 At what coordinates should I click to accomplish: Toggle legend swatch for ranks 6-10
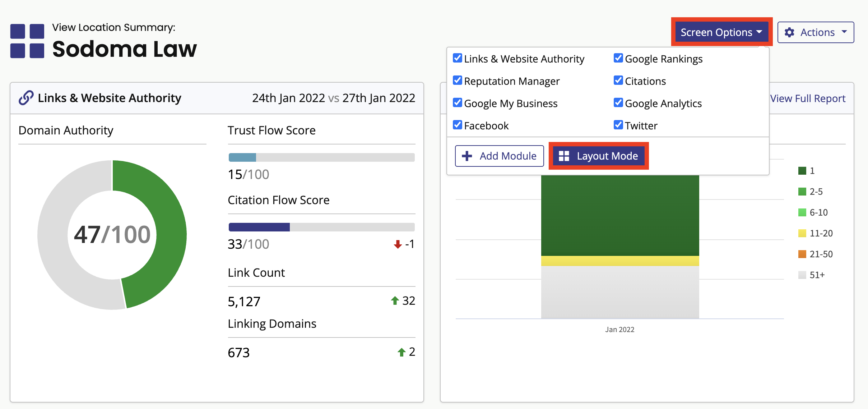point(802,212)
